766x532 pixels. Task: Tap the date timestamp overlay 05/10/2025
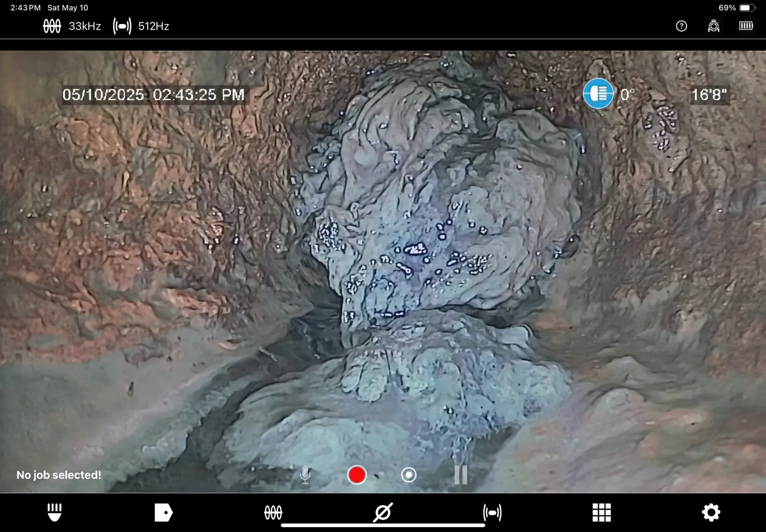pos(103,95)
